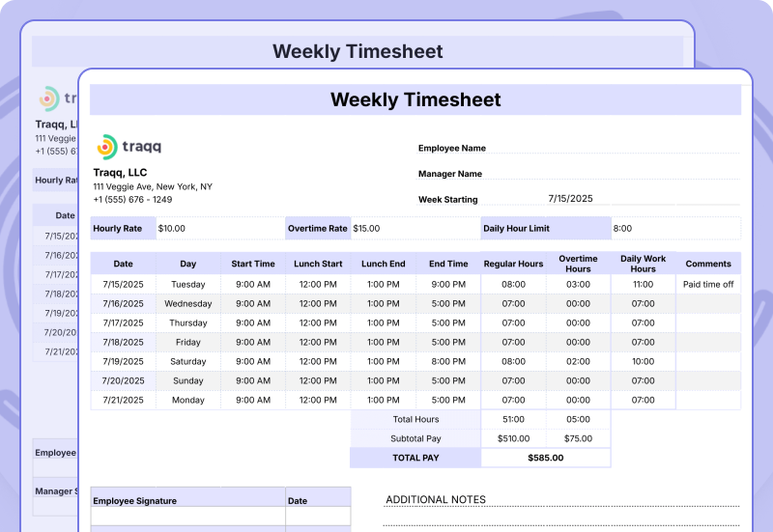Click the Paid time off comment
This screenshot has width=773, height=532.
[708, 284]
